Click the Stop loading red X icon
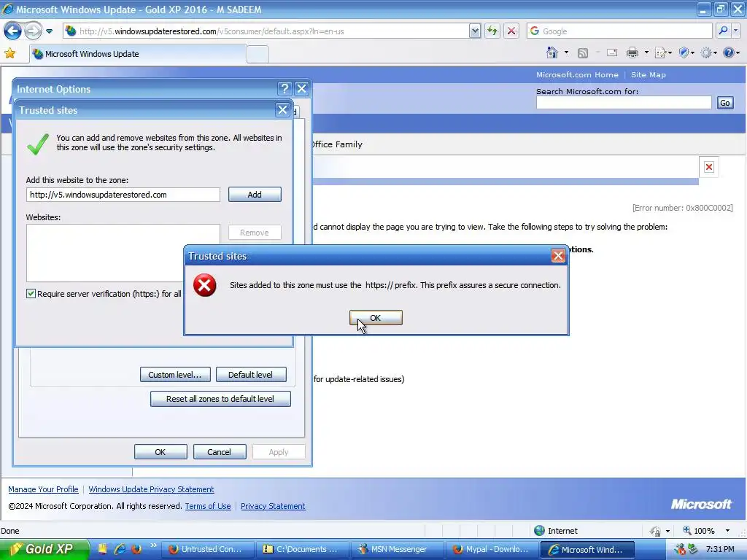 click(511, 31)
